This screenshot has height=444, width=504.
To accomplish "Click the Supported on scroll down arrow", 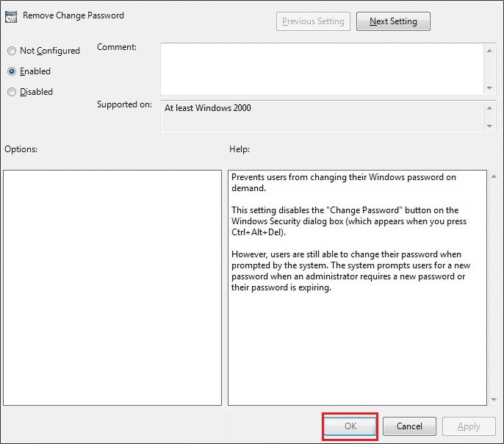I will point(489,126).
